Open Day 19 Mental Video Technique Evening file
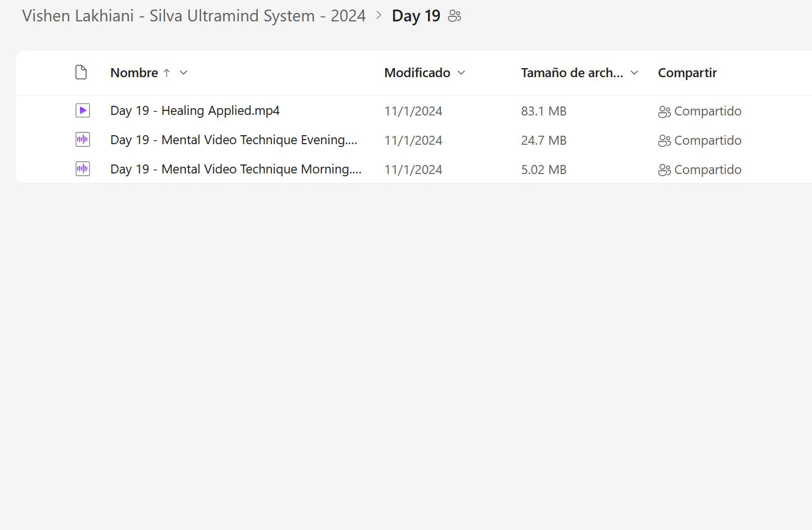Screen dimensions: 812x530 234,140
